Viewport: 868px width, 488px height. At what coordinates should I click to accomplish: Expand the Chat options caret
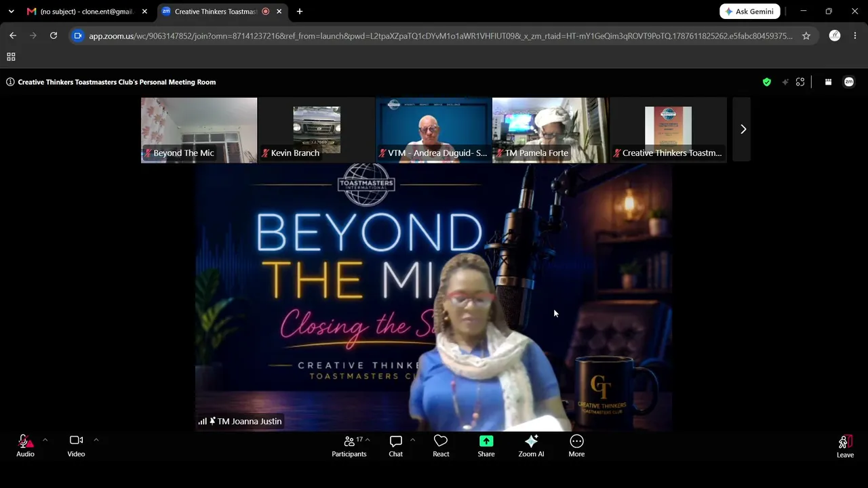pyautogui.click(x=412, y=441)
